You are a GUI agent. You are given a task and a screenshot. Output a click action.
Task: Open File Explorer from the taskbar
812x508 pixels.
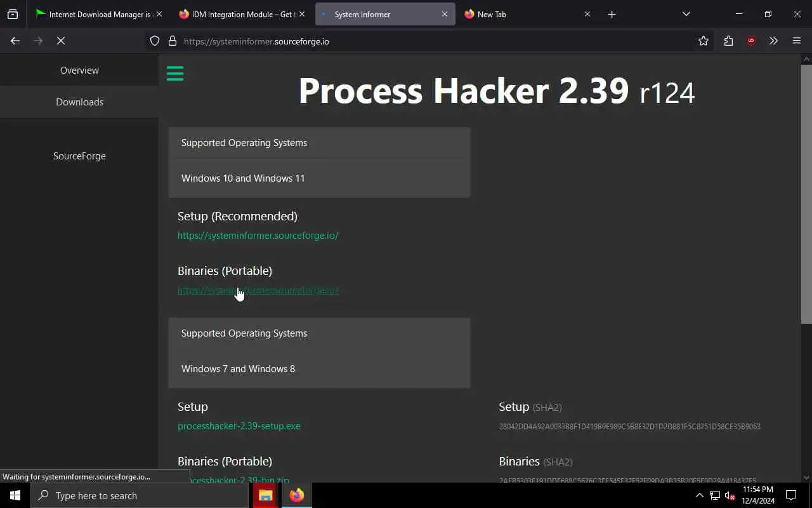point(266,495)
